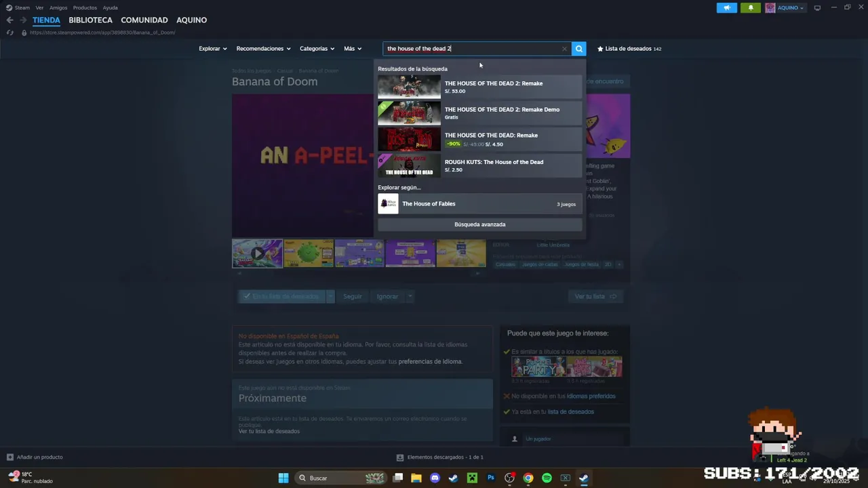This screenshot has width=868, height=488.
Task: Click the downloads icon in bottom bar
Action: click(400, 457)
